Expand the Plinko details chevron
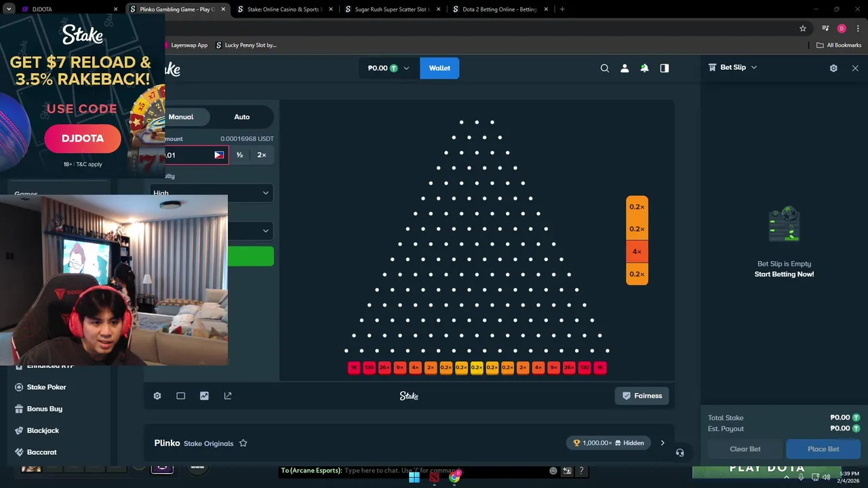This screenshot has height=488, width=868. (663, 443)
